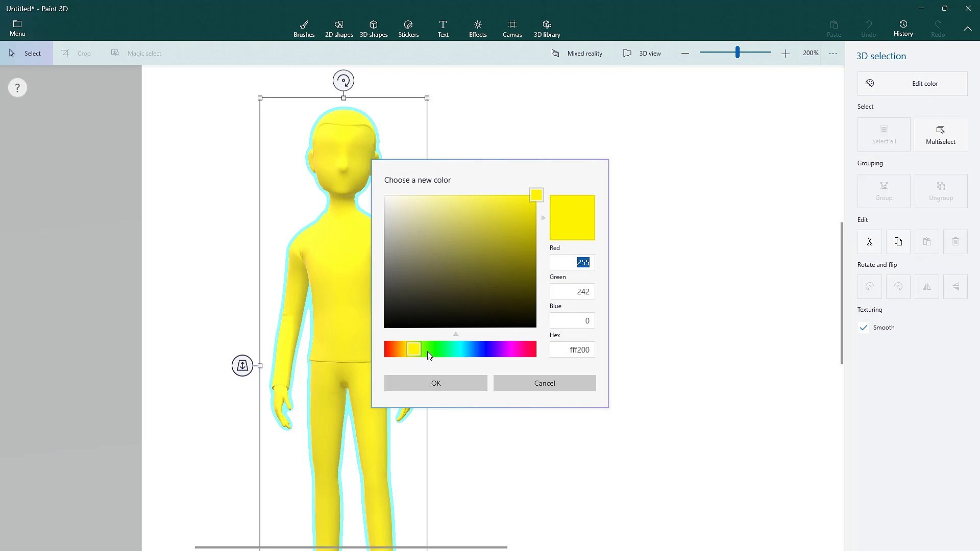Toggle 3D view mode
Viewport: 980px width, 551px height.
642,53
